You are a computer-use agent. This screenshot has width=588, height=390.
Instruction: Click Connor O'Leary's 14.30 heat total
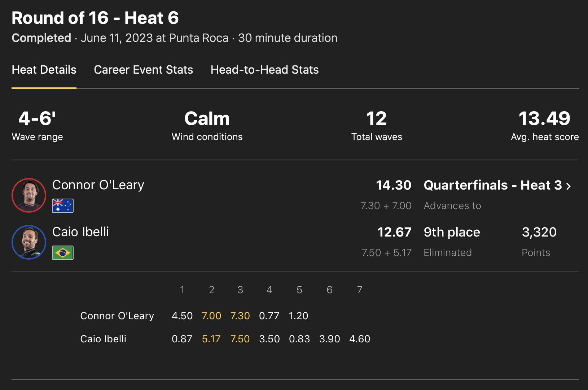tap(394, 185)
